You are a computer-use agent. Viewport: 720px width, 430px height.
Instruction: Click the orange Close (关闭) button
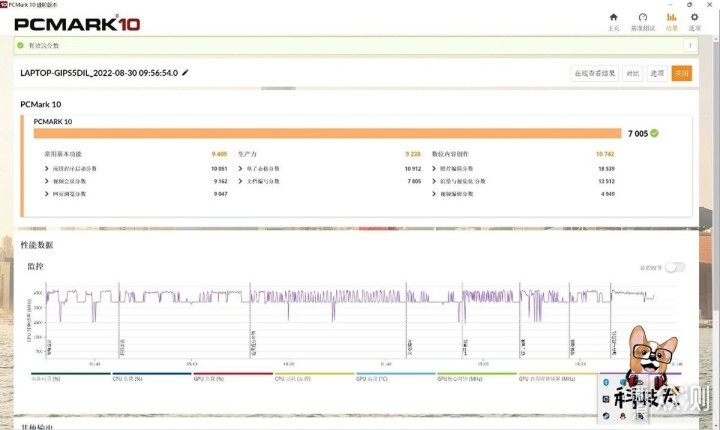681,73
